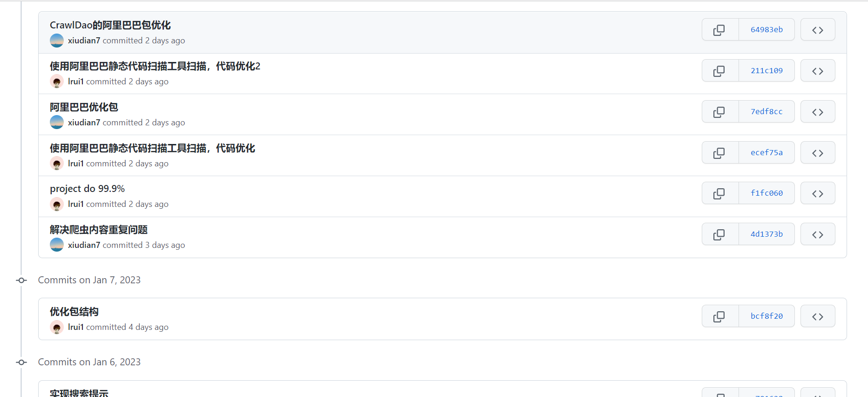The height and width of the screenshot is (397, 868).
Task: Open commit hash link 7edf8cc
Action: [x=766, y=112]
